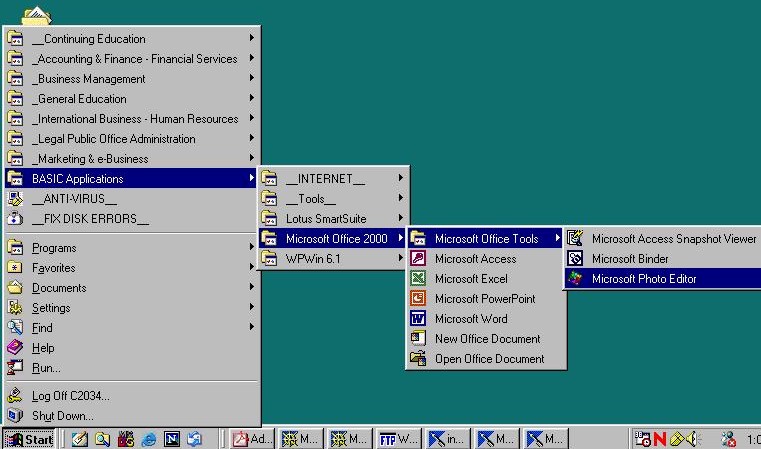This screenshot has width=761, height=449.
Task: Click the speaker volume icon in the system tray
Action: point(693,439)
